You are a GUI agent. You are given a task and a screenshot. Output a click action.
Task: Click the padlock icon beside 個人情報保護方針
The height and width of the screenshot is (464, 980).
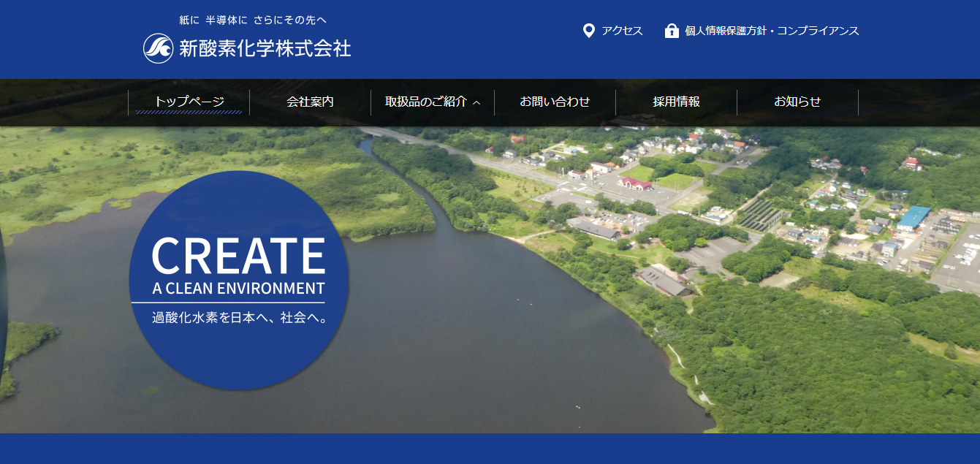click(x=672, y=31)
